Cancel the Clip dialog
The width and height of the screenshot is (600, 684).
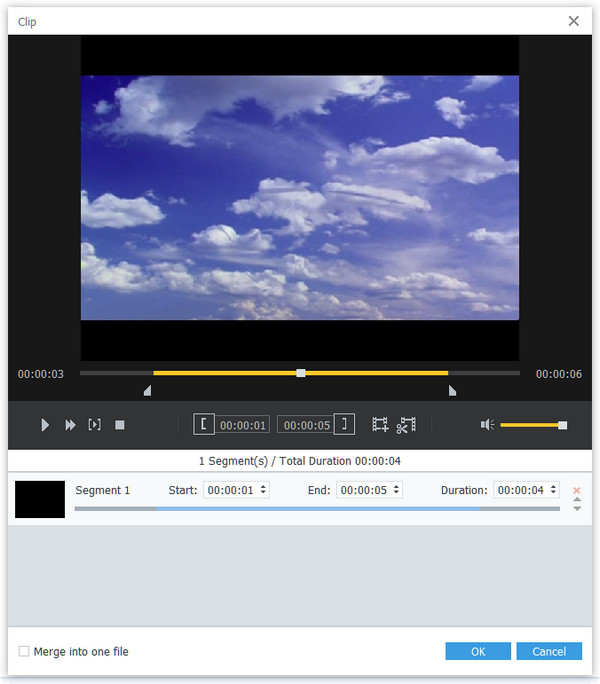tap(549, 651)
